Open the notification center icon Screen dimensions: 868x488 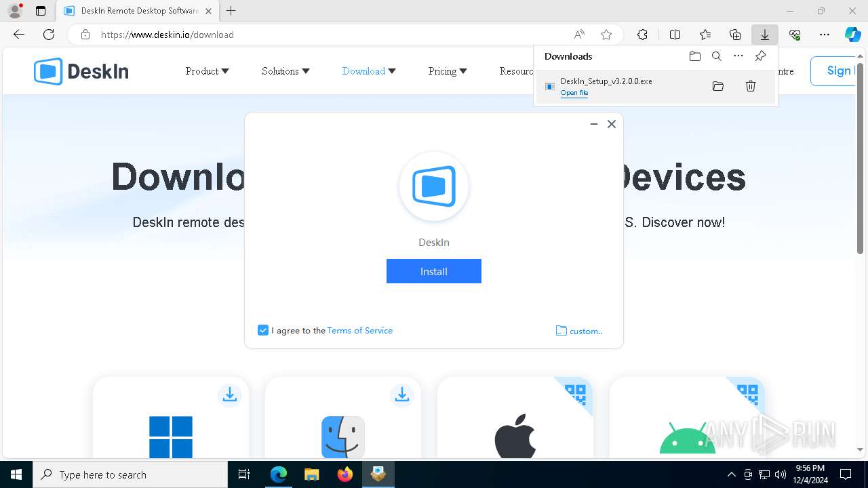pos(846,474)
